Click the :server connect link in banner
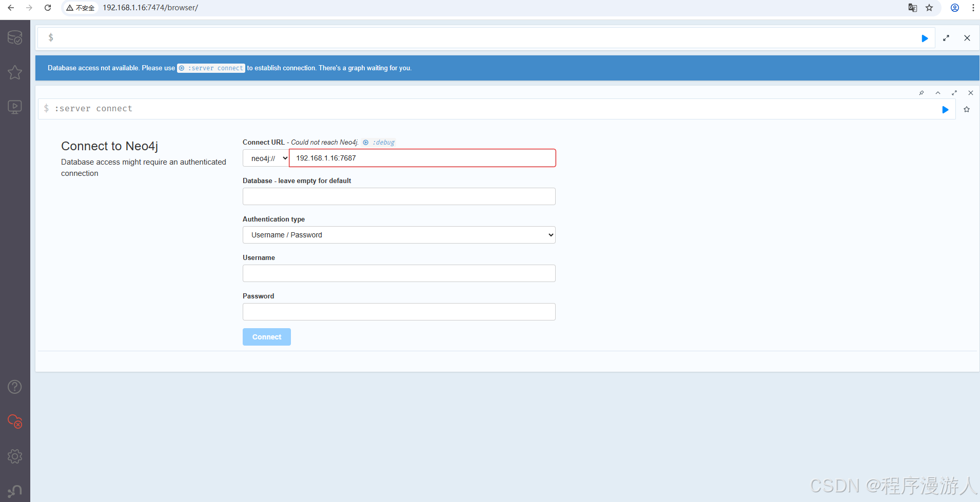The width and height of the screenshot is (980, 502). coord(211,68)
